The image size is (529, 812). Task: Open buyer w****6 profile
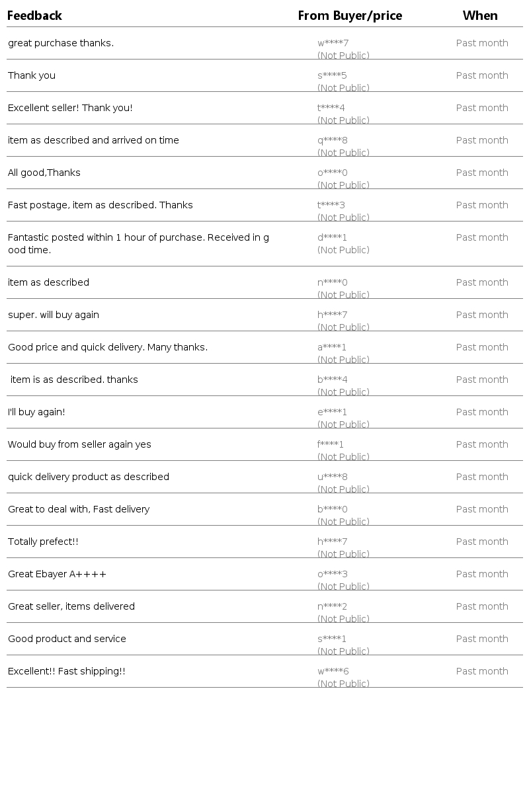coord(333,671)
